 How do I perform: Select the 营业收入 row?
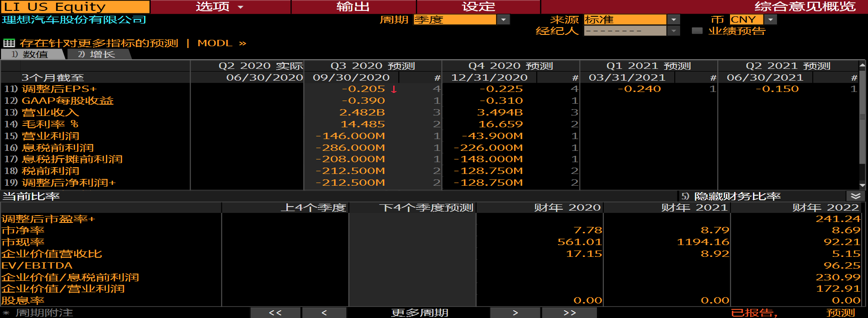50,112
